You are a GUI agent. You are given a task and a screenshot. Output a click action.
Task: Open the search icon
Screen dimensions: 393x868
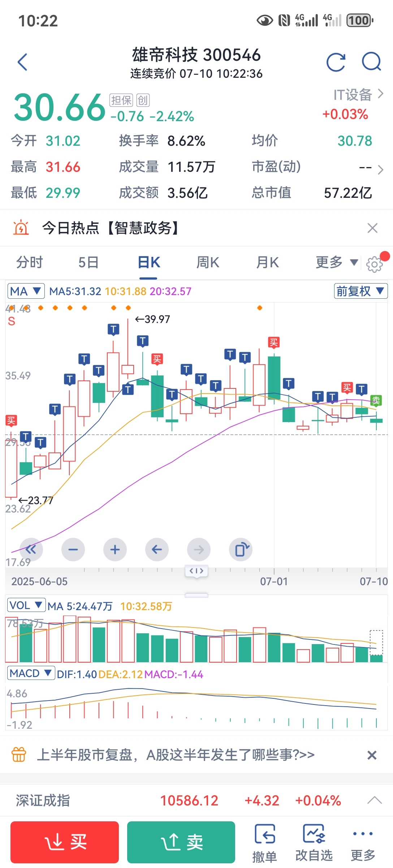pyautogui.click(x=372, y=62)
